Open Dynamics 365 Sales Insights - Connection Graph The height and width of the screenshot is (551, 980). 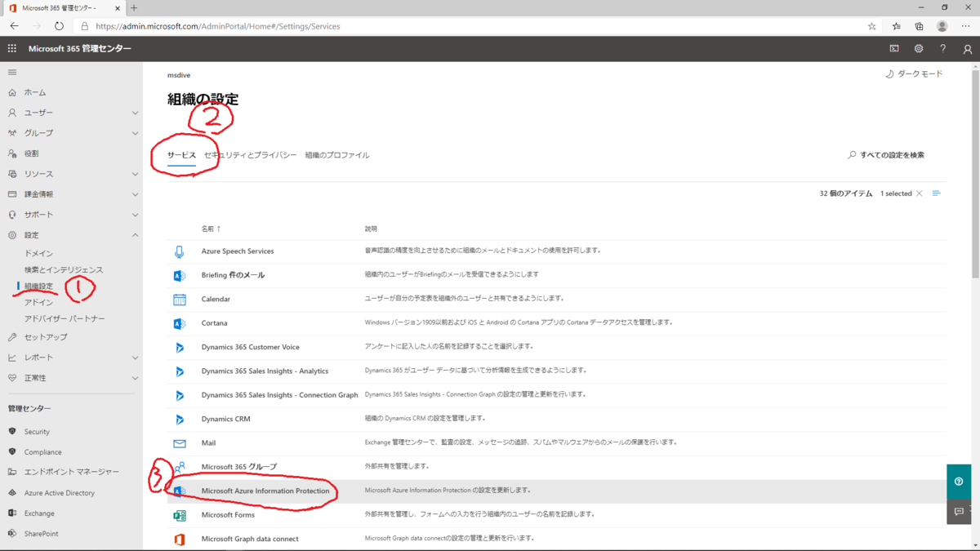[x=279, y=395]
